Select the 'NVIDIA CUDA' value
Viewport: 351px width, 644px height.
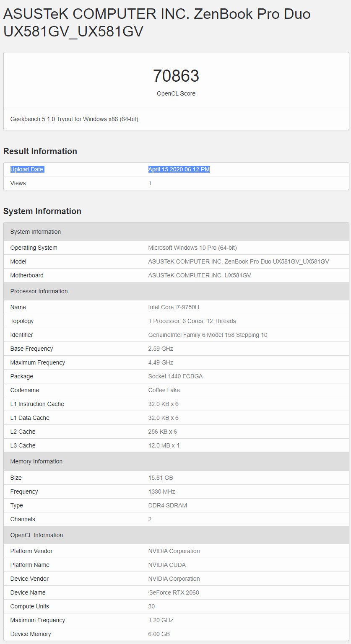coord(167,565)
